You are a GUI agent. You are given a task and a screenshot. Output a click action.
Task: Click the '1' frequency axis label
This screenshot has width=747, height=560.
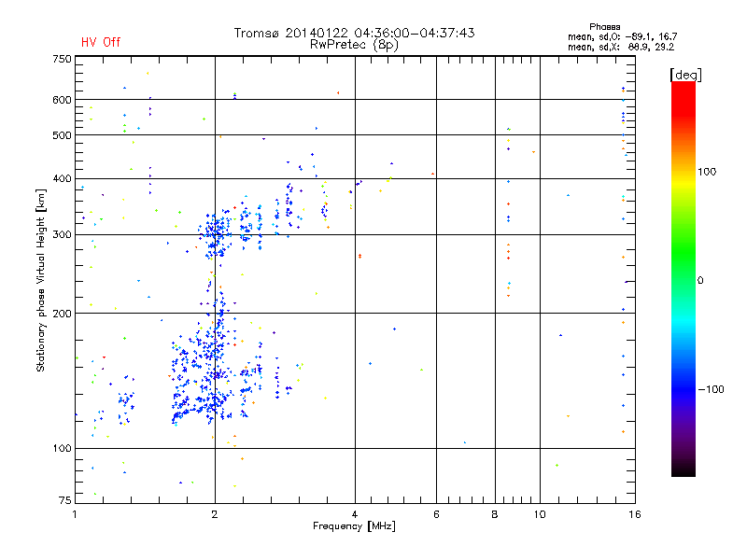(x=75, y=514)
